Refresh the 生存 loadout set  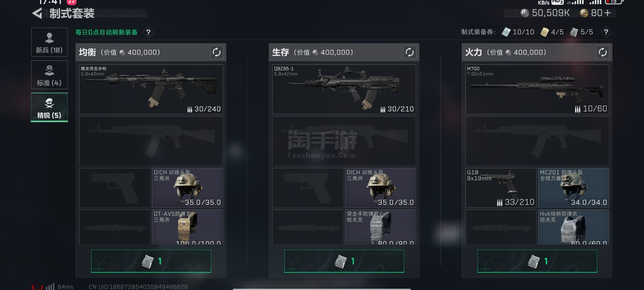409,52
